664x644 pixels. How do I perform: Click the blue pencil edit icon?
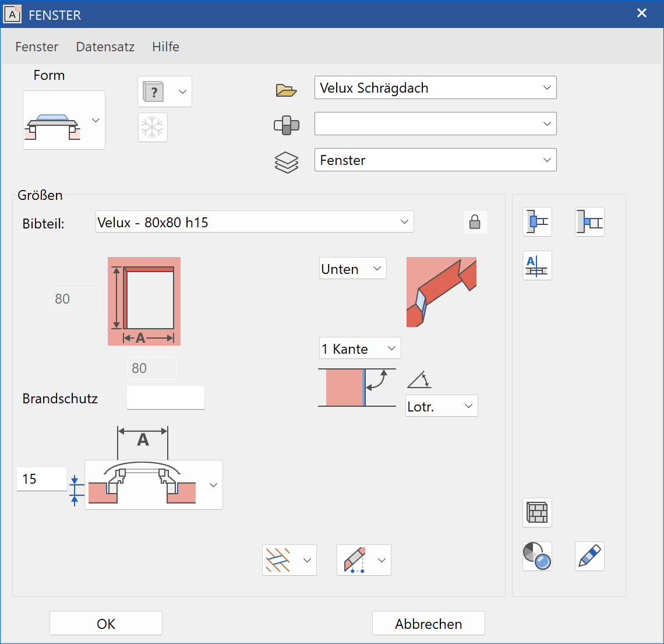click(x=589, y=557)
